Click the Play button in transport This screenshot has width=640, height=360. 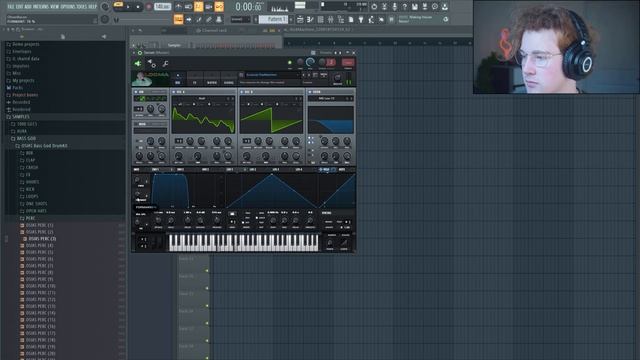(x=128, y=7)
